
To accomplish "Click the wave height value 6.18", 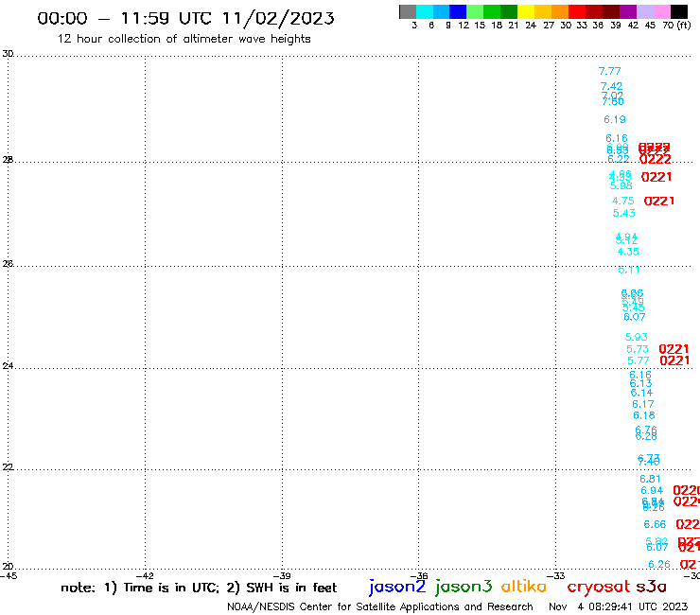I will point(644,415).
